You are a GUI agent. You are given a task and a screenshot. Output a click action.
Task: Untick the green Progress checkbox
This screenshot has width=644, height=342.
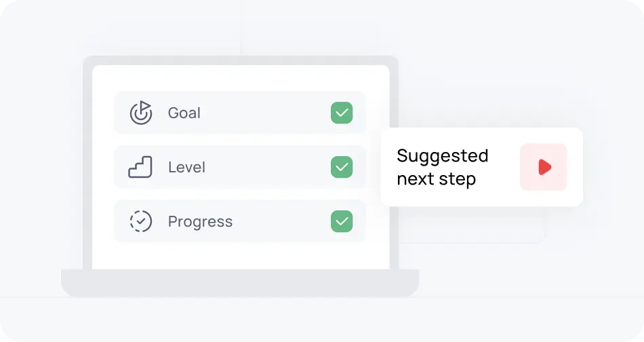coord(342,221)
